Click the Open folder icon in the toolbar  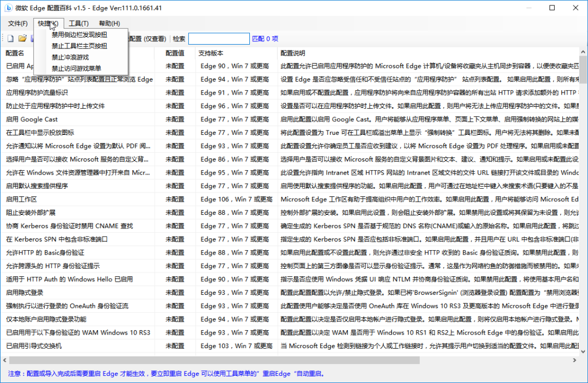click(22, 38)
